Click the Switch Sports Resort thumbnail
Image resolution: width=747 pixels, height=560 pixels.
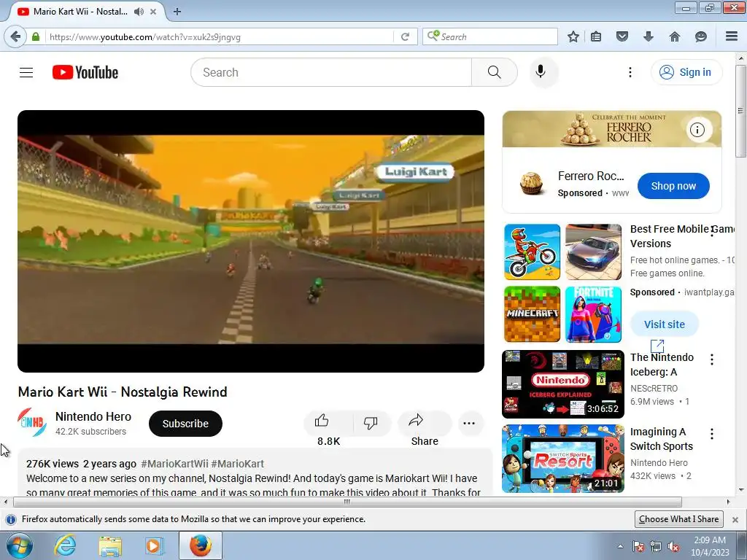tap(562, 459)
